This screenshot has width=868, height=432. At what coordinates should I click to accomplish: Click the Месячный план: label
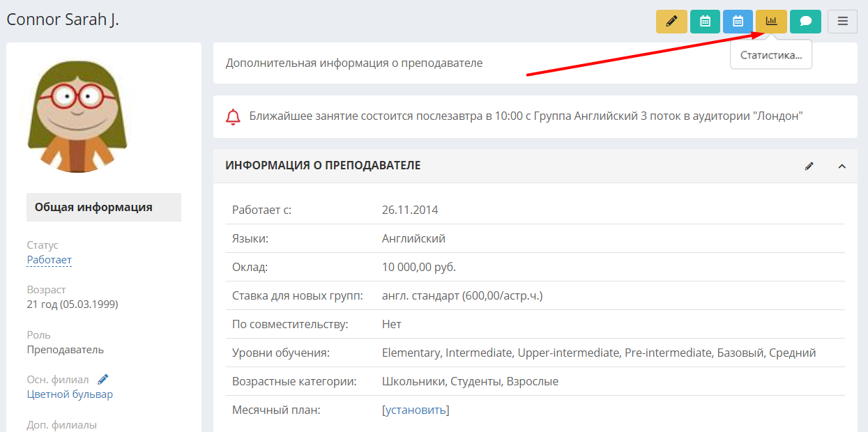tap(276, 410)
